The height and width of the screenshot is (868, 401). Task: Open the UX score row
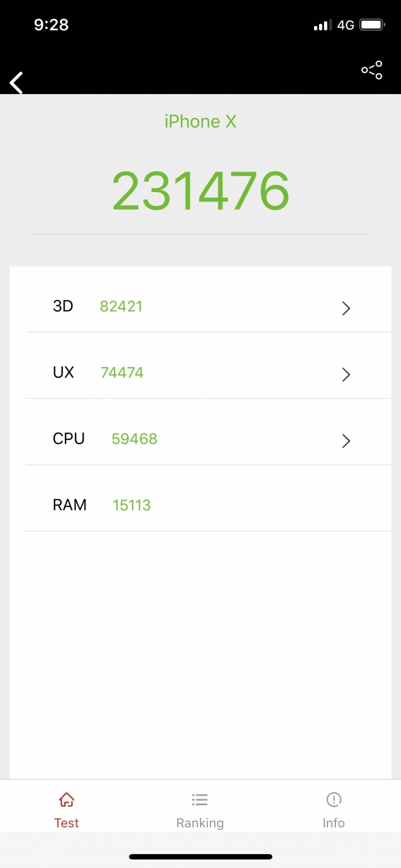[200, 372]
